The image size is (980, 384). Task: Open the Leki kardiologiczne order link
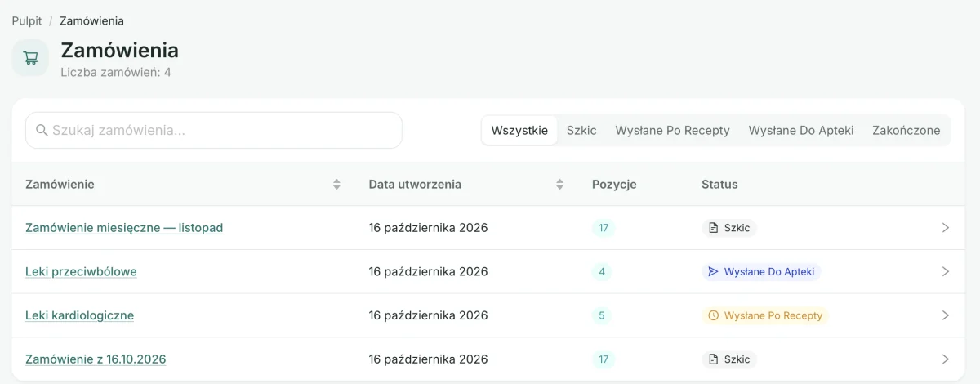coord(79,315)
